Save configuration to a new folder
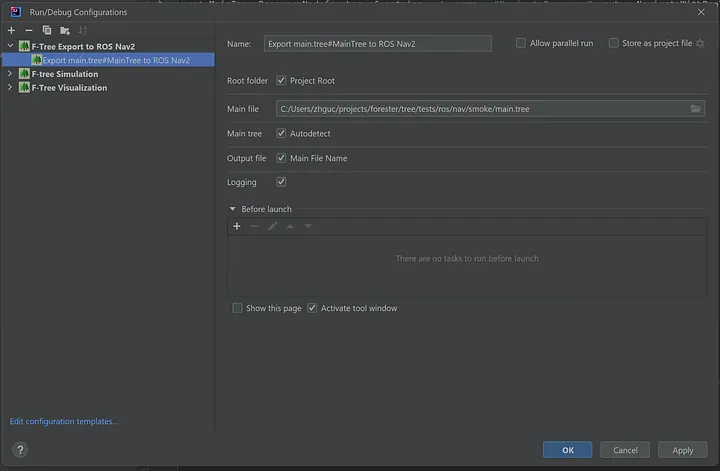The width and height of the screenshot is (720, 471). tap(65, 31)
